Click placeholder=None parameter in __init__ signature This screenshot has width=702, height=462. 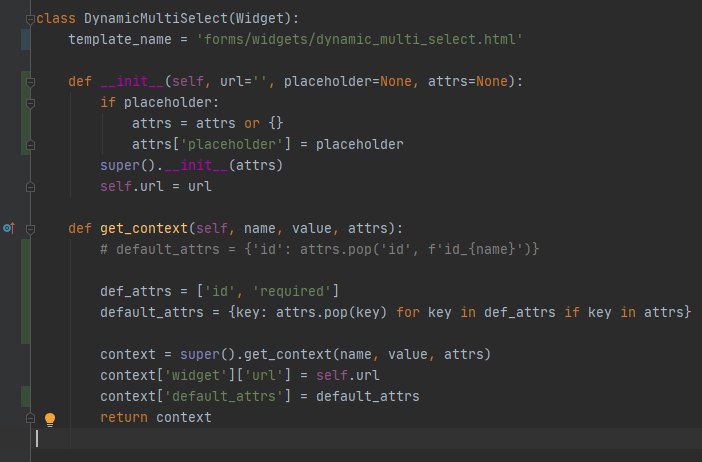[x=347, y=81]
